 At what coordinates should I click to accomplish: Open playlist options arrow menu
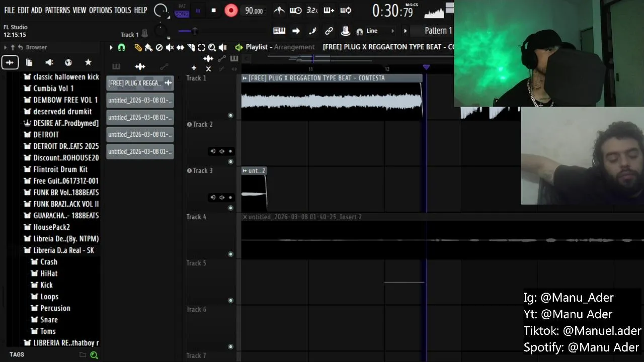pos(111,47)
